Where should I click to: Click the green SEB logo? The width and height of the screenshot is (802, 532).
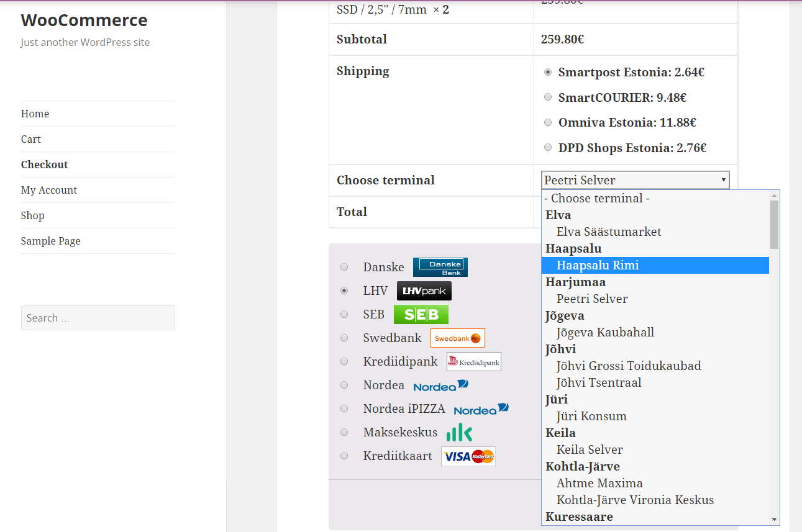point(421,314)
